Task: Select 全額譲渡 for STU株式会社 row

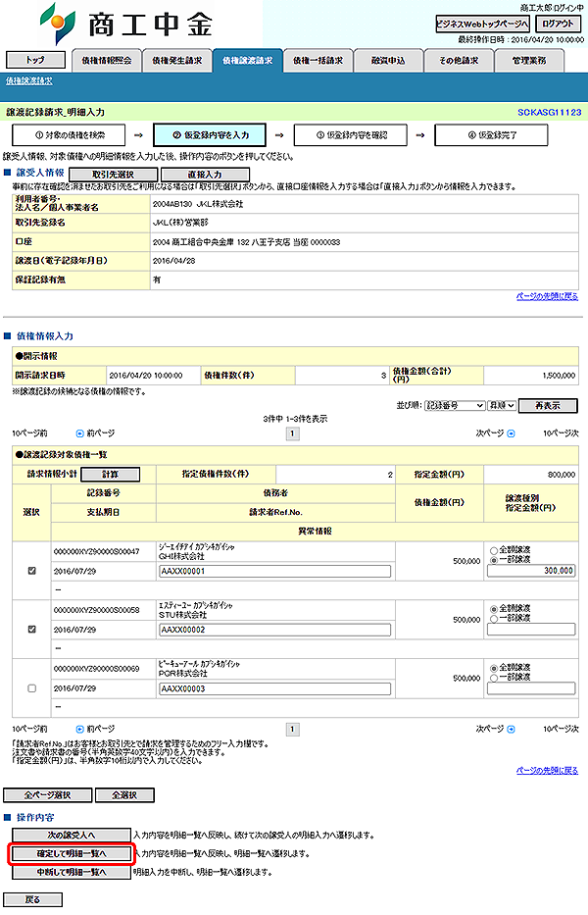Action: [x=494, y=609]
